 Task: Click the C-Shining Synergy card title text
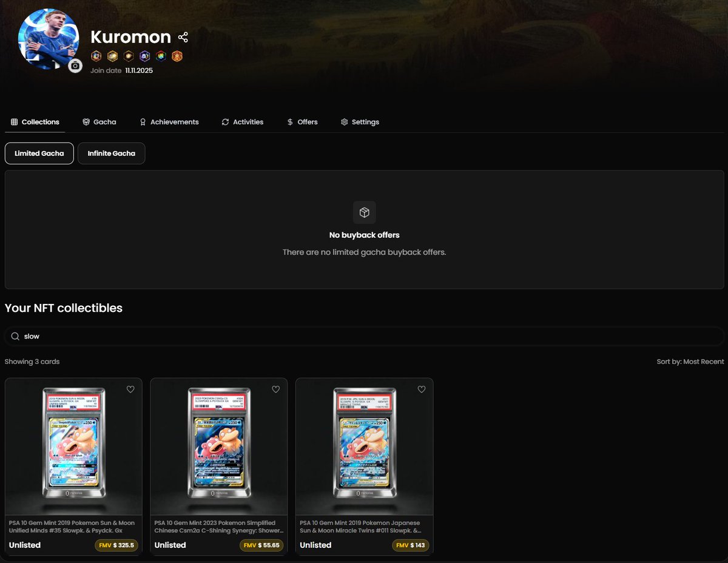(219, 527)
